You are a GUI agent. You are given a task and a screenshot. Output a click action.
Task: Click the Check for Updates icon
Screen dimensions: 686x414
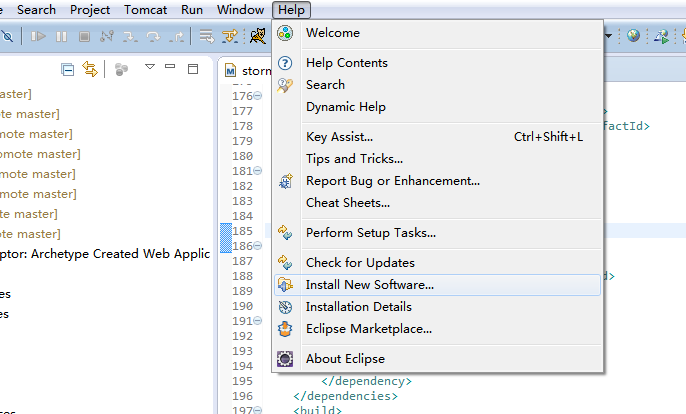[x=285, y=263]
